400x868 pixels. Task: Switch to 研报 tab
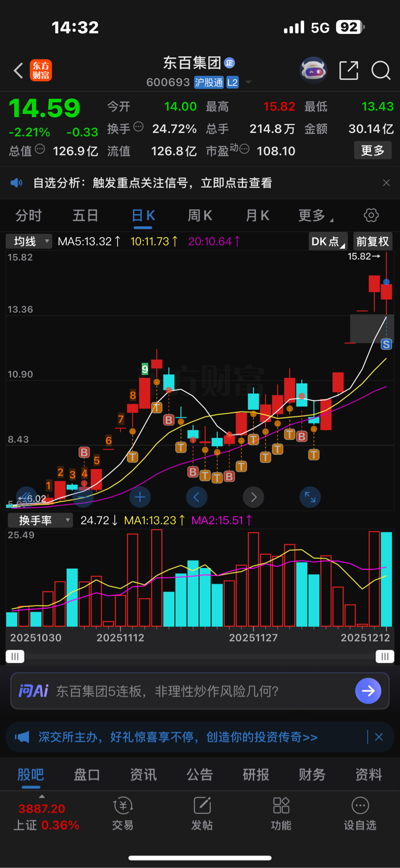coord(256,775)
